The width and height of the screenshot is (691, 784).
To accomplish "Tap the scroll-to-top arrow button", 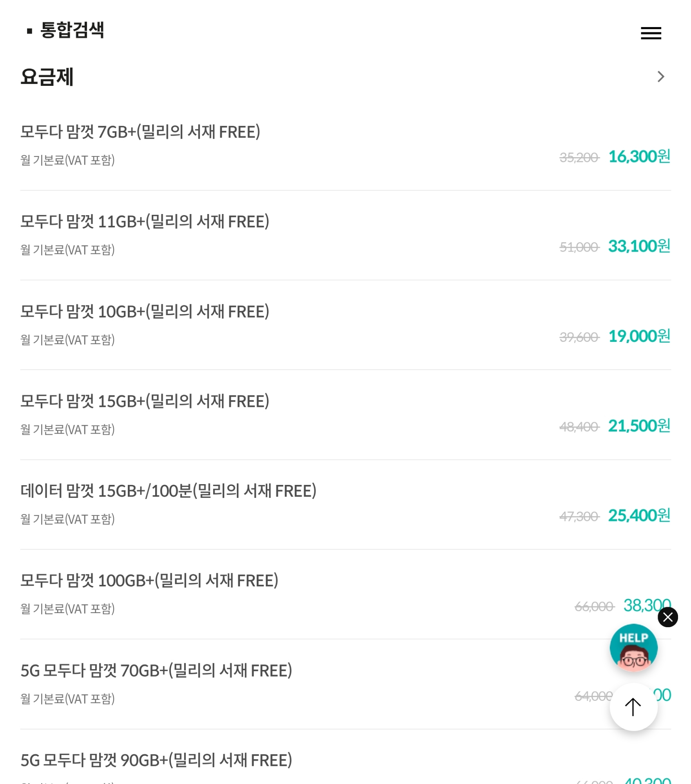I will click(633, 707).
